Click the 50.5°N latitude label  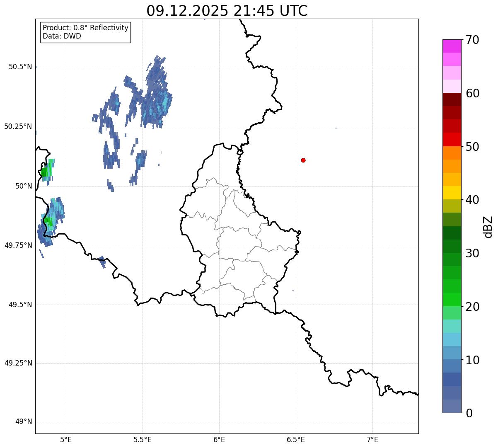coord(20,67)
